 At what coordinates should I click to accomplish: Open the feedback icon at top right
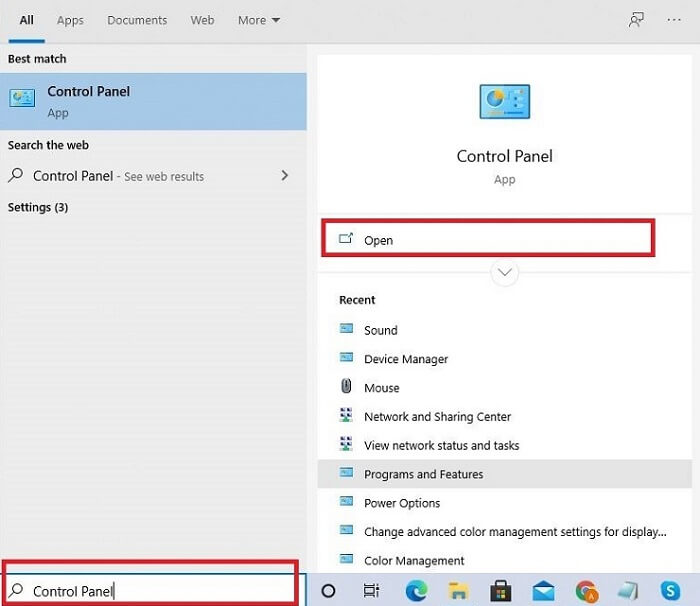click(x=636, y=20)
